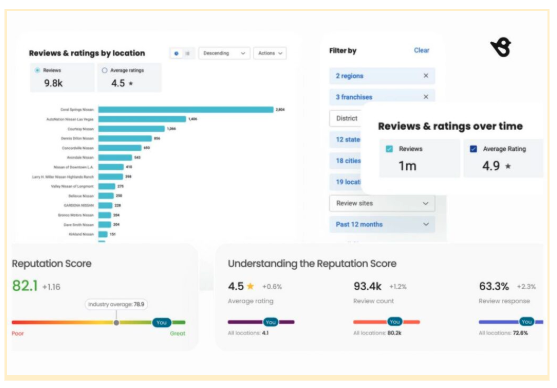Viewport: 557px width, 388px height.
Task: Click the Kirkland Nissan label
Action: click(81, 234)
